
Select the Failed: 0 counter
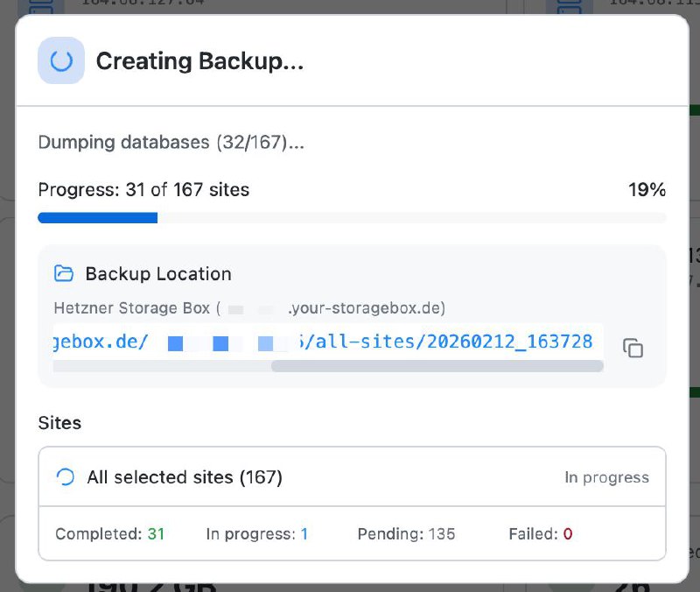540,533
